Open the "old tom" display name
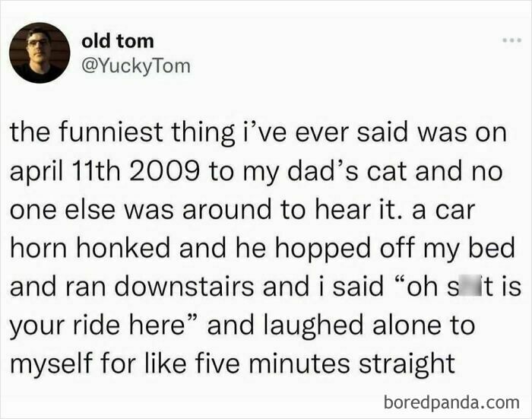 [117, 41]
